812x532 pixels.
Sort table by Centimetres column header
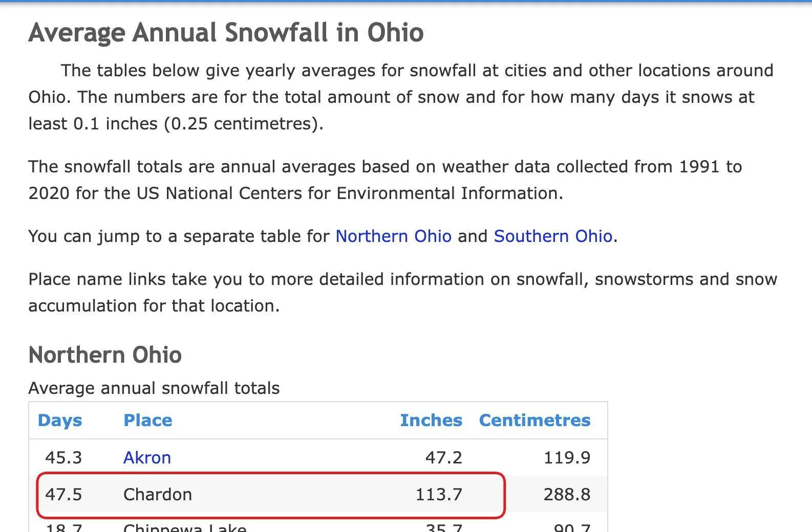click(x=535, y=420)
